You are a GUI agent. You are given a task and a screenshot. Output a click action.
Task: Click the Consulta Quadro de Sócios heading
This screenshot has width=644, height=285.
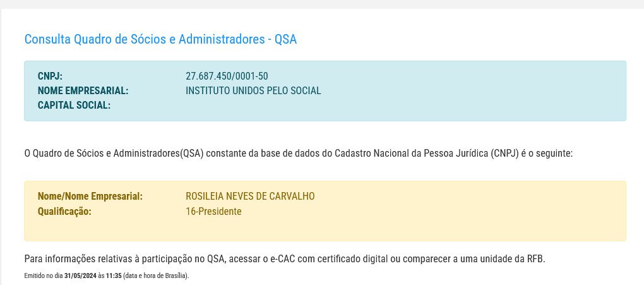coord(160,39)
